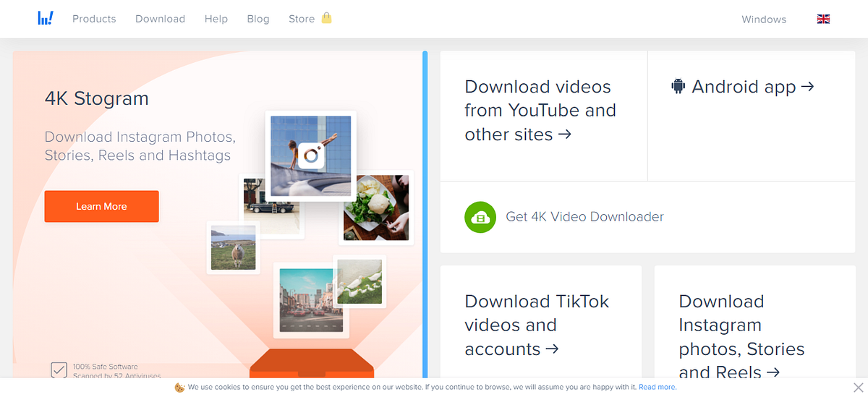This screenshot has width=868, height=397.
Task: Open Download TikTok videos and accounts link
Action: 537,325
